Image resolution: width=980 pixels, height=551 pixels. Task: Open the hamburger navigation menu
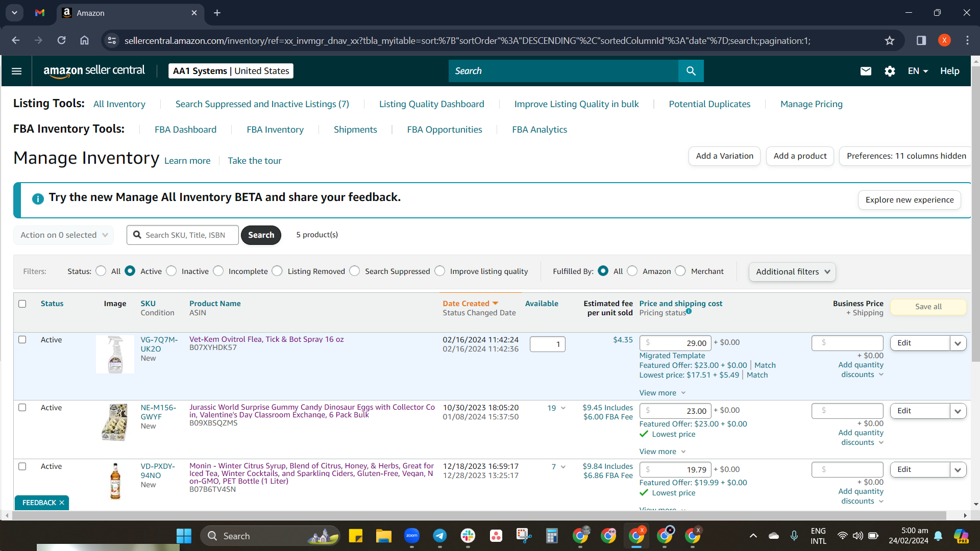(x=16, y=71)
